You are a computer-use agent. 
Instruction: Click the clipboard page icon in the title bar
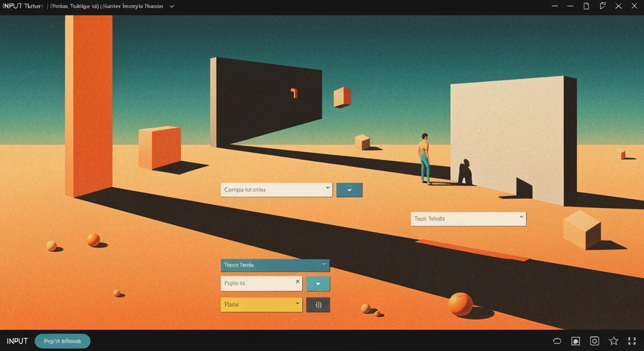[x=587, y=6]
